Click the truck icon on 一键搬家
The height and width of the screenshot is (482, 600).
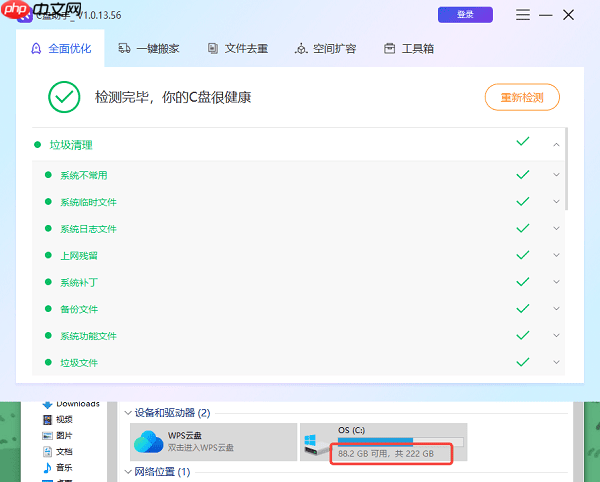point(124,48)
